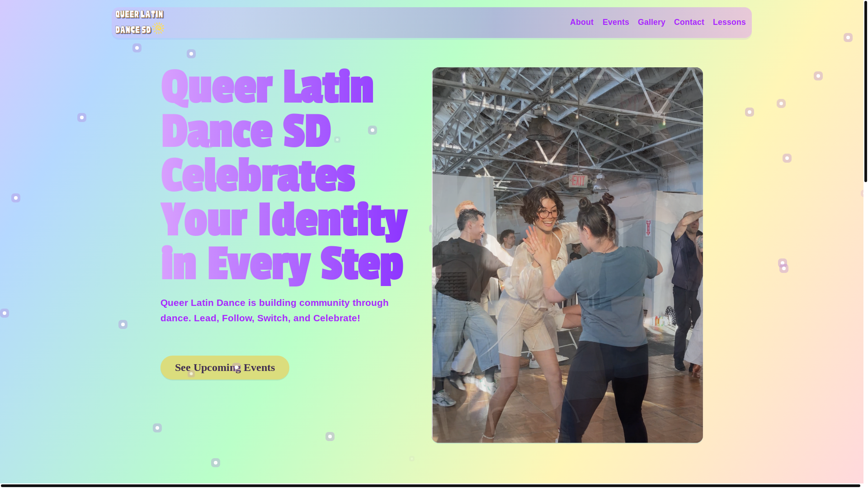Click the Queer Latin Dance SD logo
Viewport: 868px width, 488px height.
140,22
